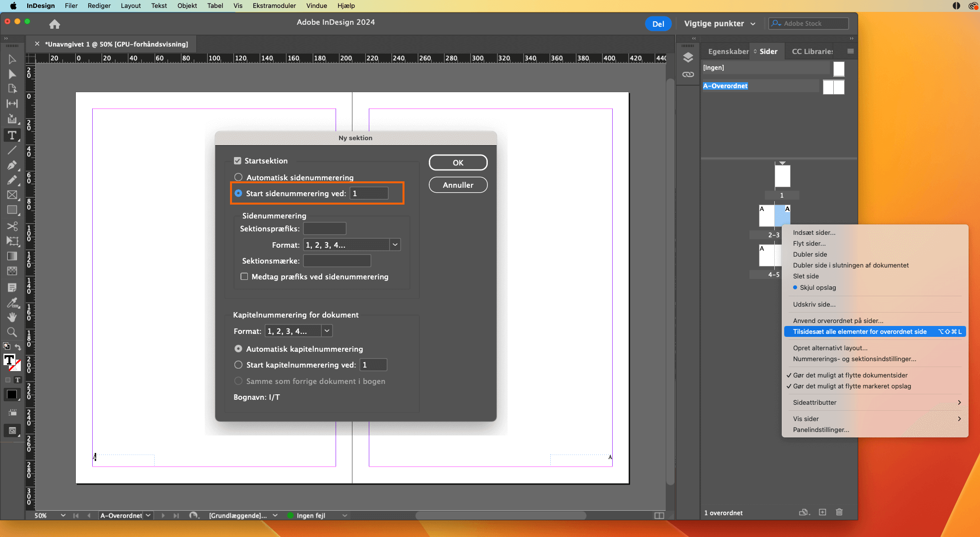Confirm the Ny sektion dialog with OK
Screen dimensions: 980x537
click(x=458, y=162)
